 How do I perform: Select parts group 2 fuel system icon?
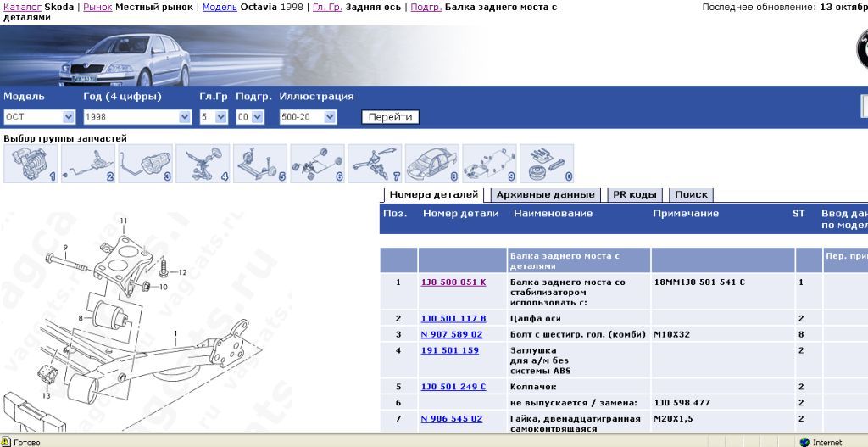coord(88,164)
